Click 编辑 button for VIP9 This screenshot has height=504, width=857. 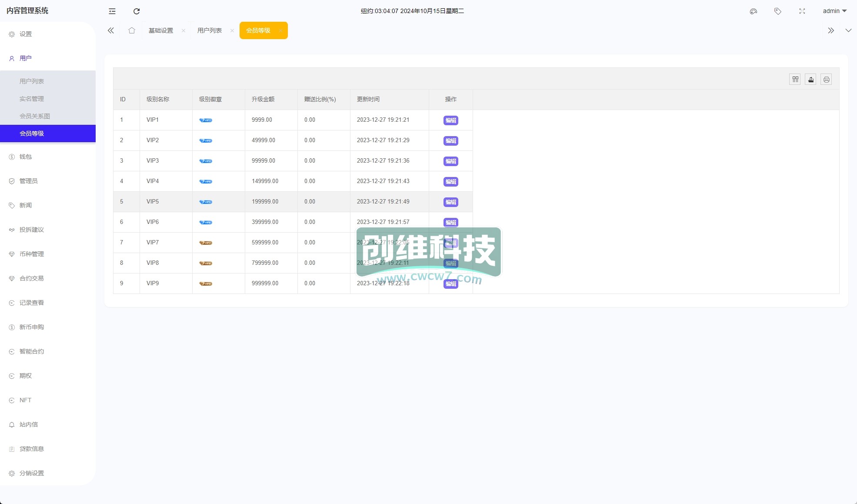pyautogui.click(x=451, y=284)
